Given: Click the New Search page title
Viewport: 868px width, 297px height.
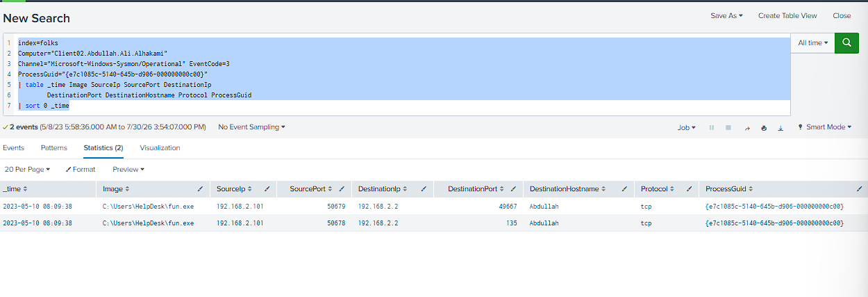Looking at the screenshot, I should 37,18.
